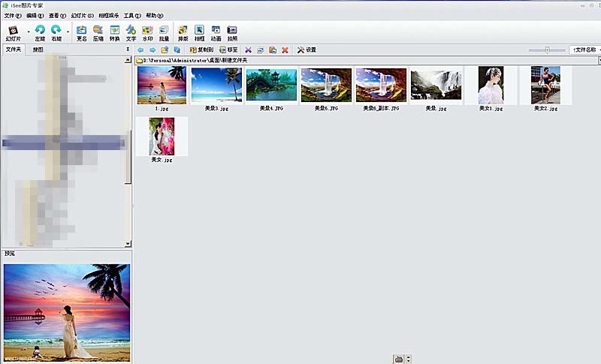The height and width of the screenshot is (364, 601).
Task: Click the thumbnail size slider
Action: pyautogui.click(x=547, y=50)
